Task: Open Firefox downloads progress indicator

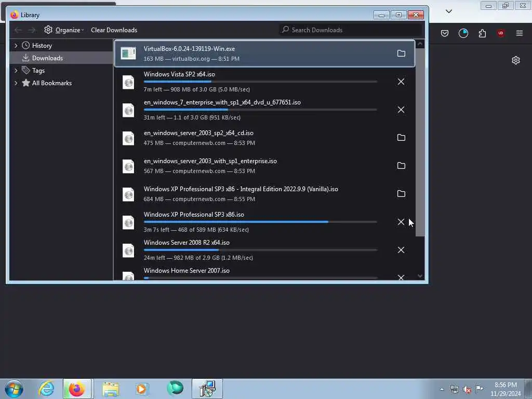Action: coord(463,33)
